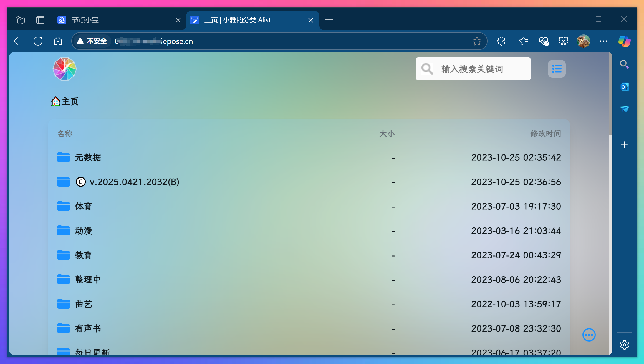
Task: Click the Outlook icon in sidebar
Action: coord(624,87)
